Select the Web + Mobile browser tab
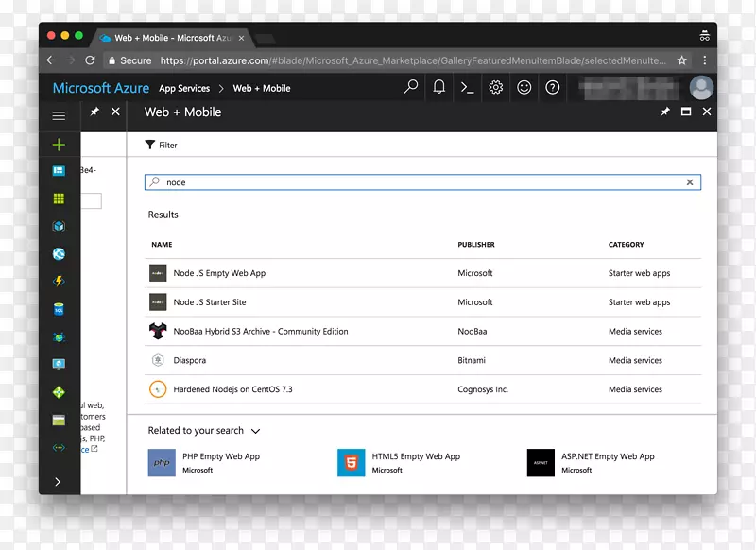Viewport: 756px width, 550px height. pos(170,38)
